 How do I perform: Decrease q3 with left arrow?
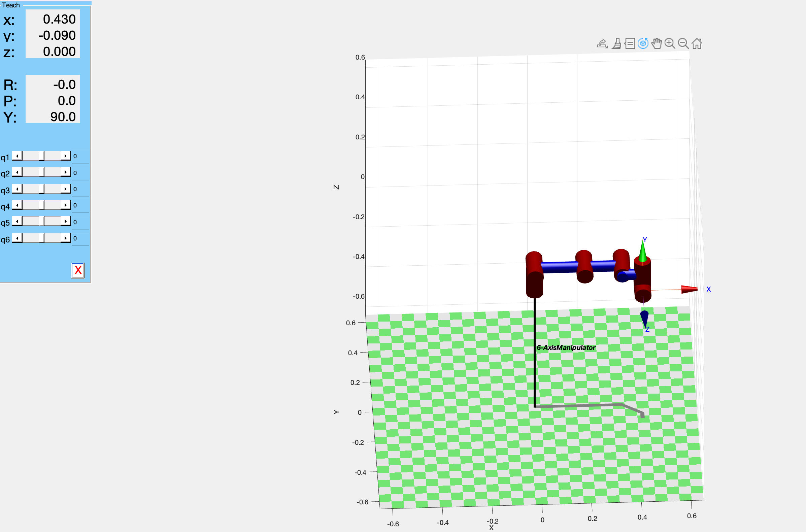17,189
